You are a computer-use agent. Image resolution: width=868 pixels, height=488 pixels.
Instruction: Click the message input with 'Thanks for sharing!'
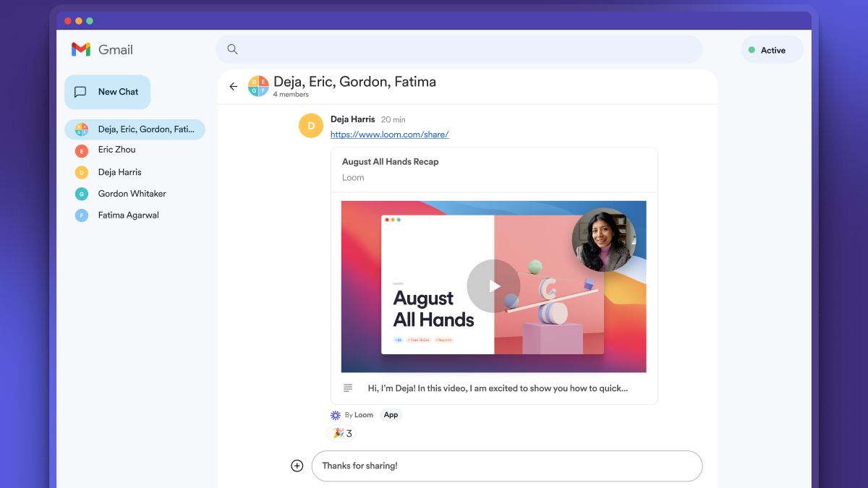507,466
